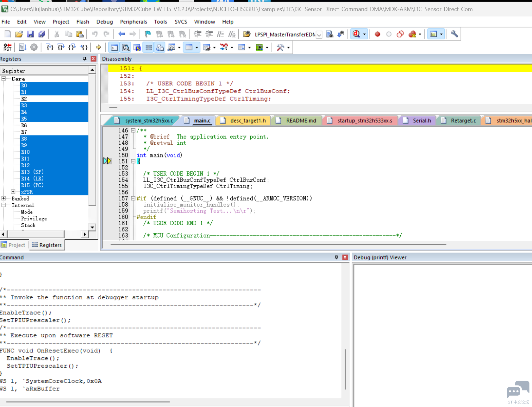Run to cursor line
The height and width of the screenshot is (407, 532).
click(x=84, y=47)
